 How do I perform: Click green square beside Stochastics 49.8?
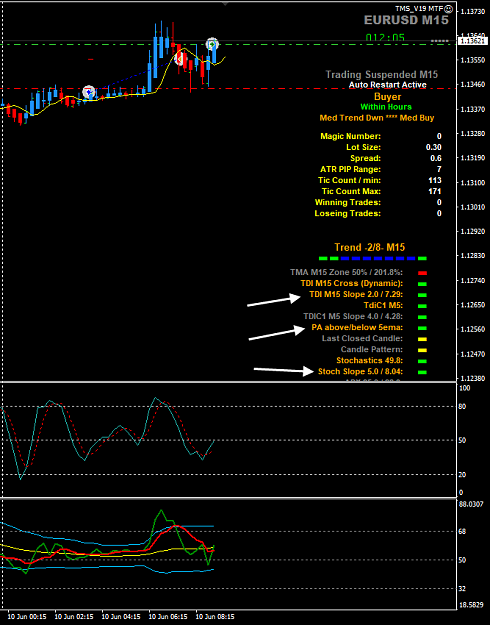(422, 362)
